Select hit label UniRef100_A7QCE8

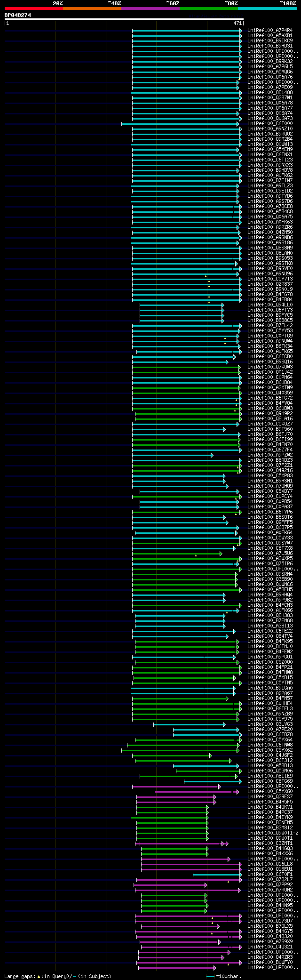pyautogui.click(x=270, y=206)
